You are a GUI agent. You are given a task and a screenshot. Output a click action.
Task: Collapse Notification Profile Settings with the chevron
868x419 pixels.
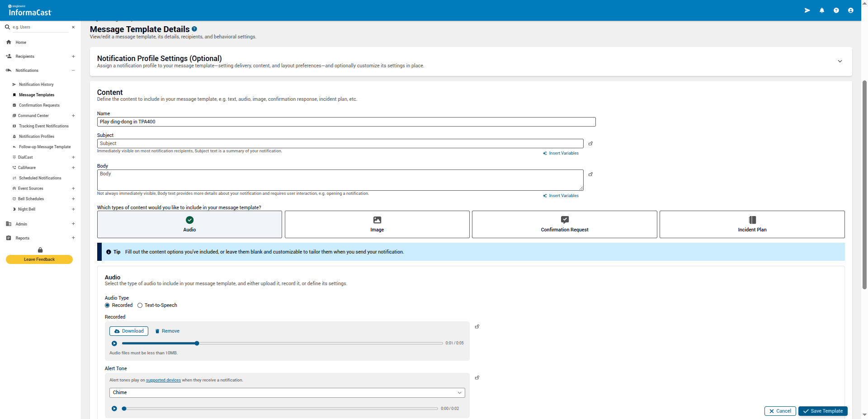[x=840, y=61]
